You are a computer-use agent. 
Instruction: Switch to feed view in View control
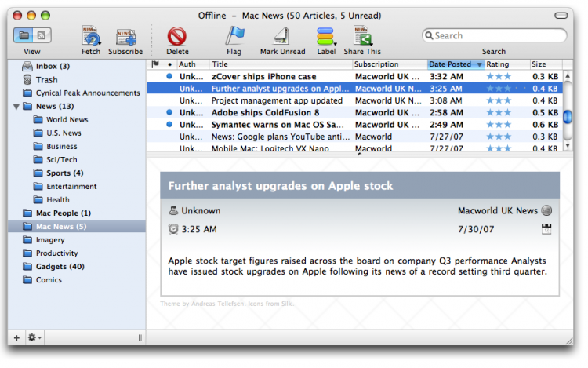(x=42, y=35)
